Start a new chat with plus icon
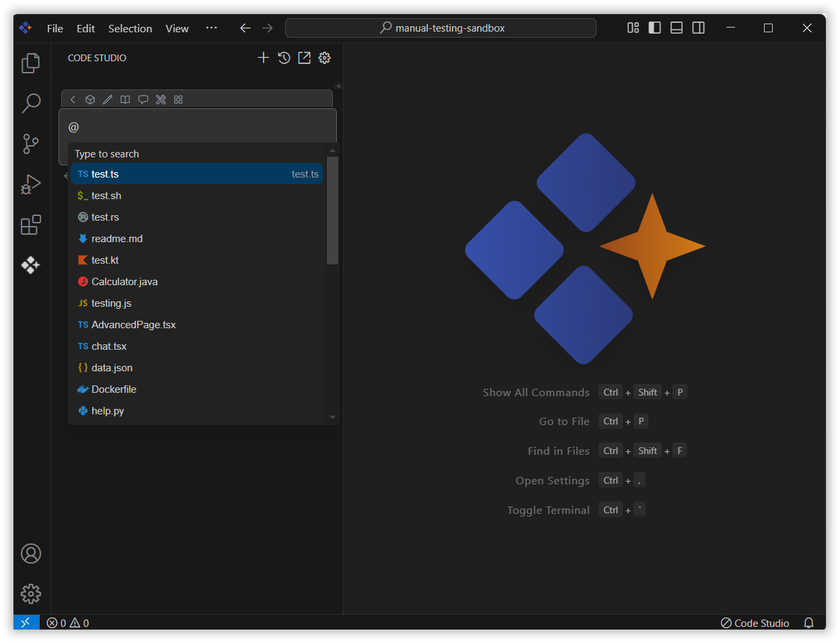 pyautogui.click(x=264, y=58)
